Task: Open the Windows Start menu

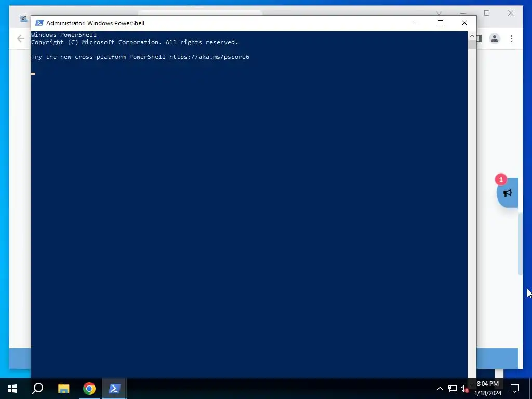Action: click(x=12, y=389)
